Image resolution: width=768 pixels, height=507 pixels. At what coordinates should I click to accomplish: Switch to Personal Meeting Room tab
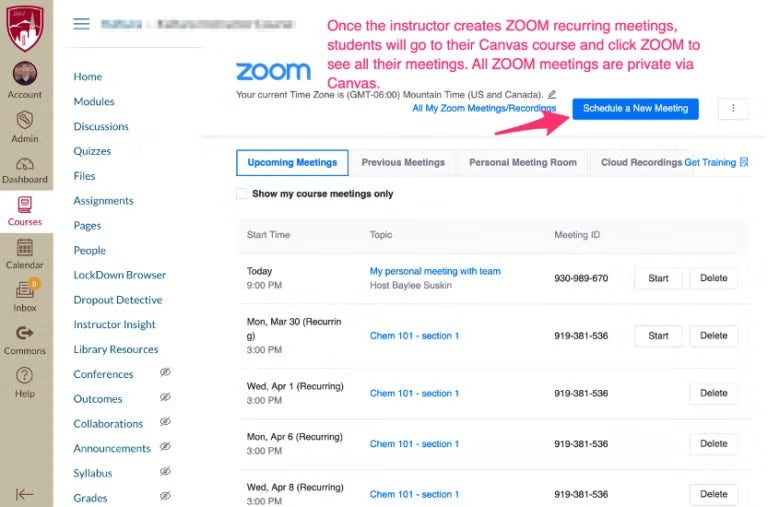pyautogui.click(x=523, y=163)
